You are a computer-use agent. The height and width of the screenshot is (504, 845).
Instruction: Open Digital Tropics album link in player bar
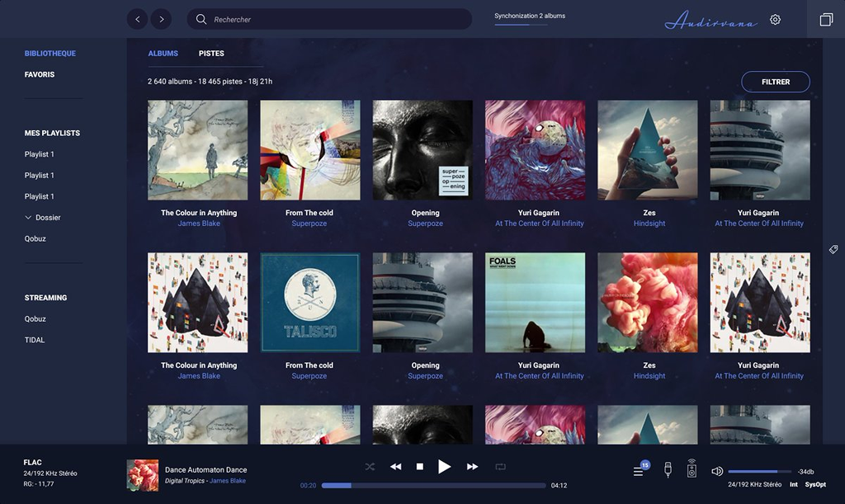[x=185, y=481]
